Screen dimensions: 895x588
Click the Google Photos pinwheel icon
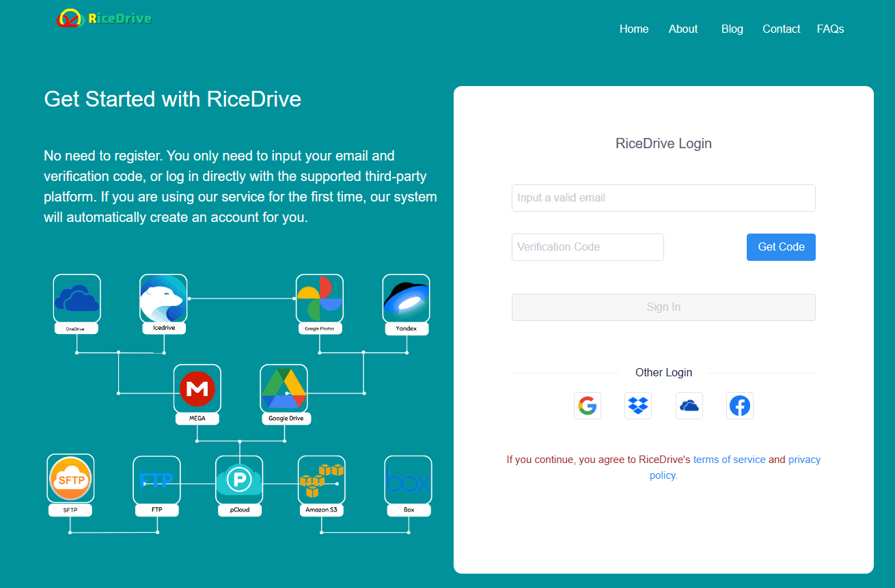[x=320, y=298]
